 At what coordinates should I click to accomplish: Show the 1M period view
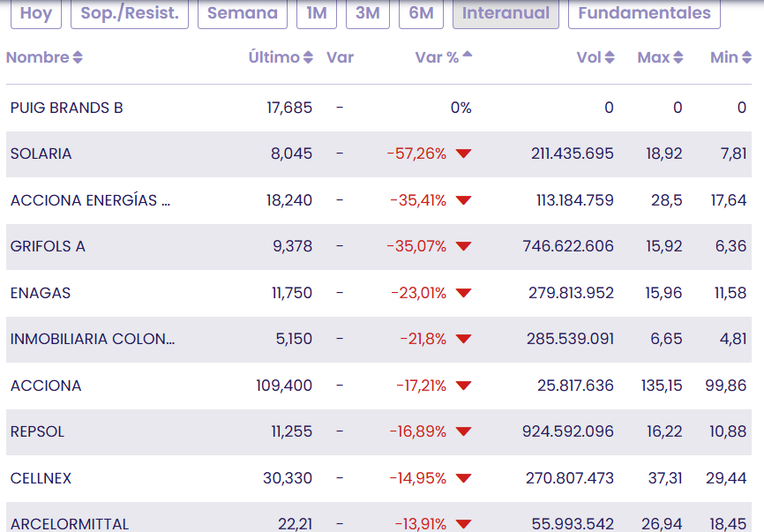pyautogui.click(x=316, y=13)
